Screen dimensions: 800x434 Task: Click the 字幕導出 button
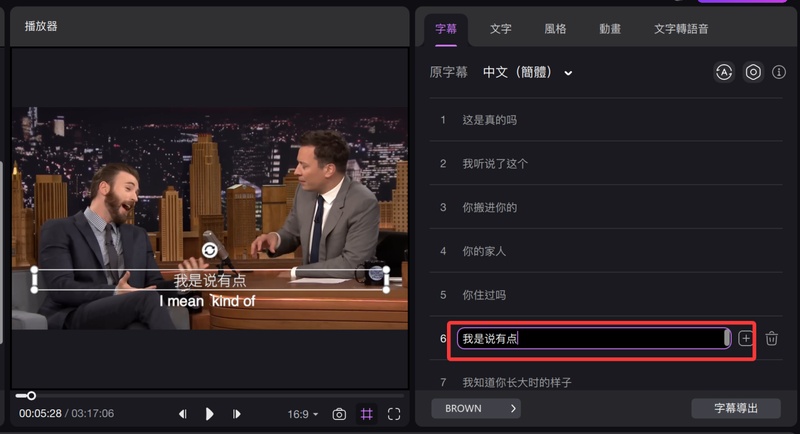coord(735,408)
